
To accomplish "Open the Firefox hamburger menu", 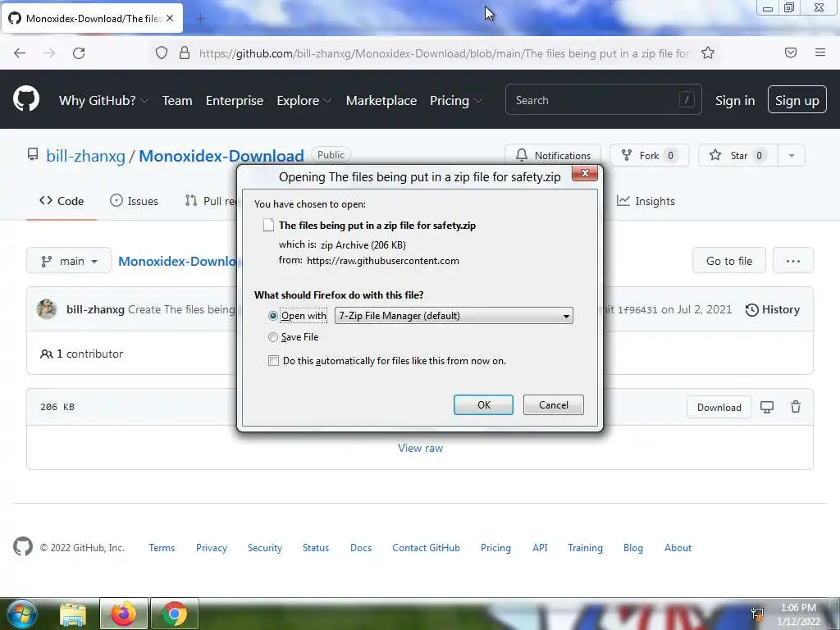I will [x=820, y=52].
